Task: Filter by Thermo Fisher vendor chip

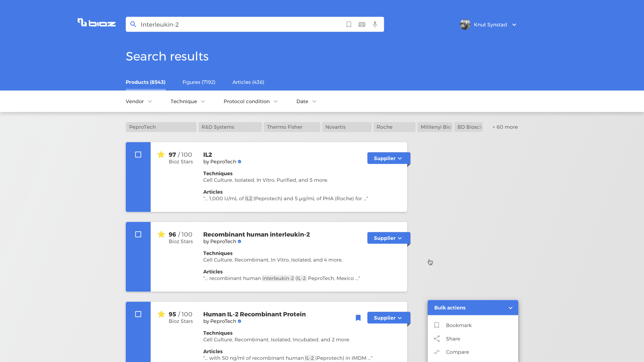Action: 291,127
